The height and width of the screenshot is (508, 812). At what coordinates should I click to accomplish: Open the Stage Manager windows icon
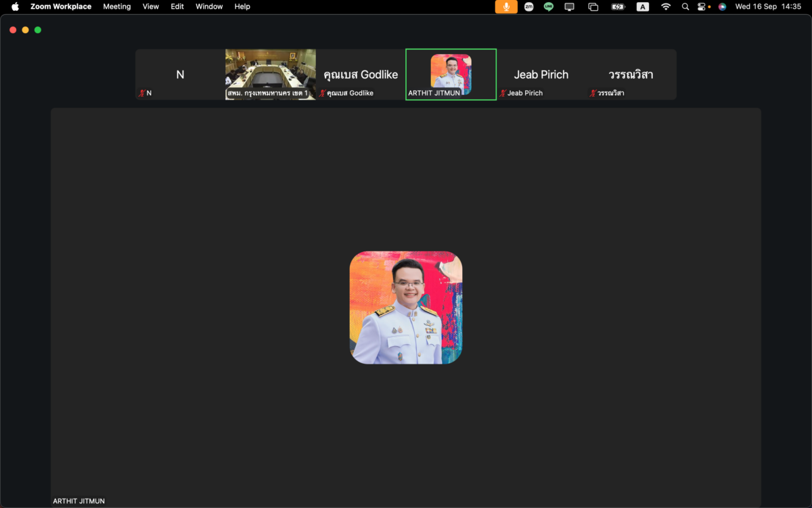(x=593, y=7)
